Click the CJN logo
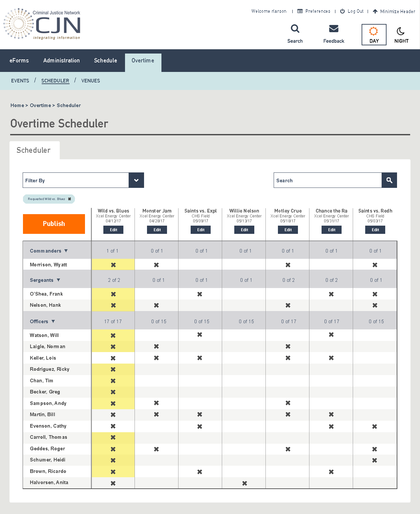This screenshot has width=420, height=514. pyautogui.click(x=42, y=24)
